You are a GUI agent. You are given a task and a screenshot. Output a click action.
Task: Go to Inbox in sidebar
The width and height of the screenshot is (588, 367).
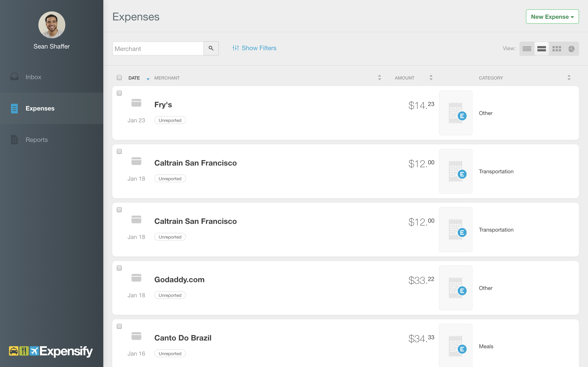(x=33, y=77)
